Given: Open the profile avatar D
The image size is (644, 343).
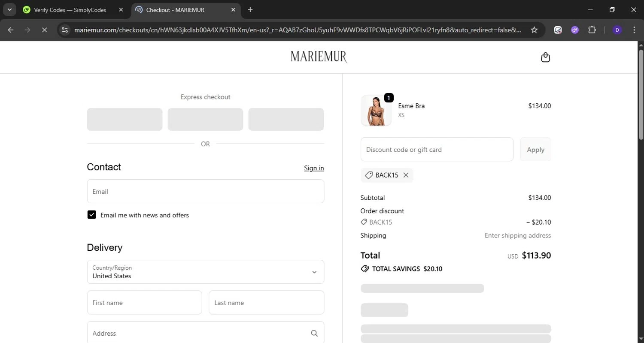Looking at the screenshot, I should (x=617, y=30).
